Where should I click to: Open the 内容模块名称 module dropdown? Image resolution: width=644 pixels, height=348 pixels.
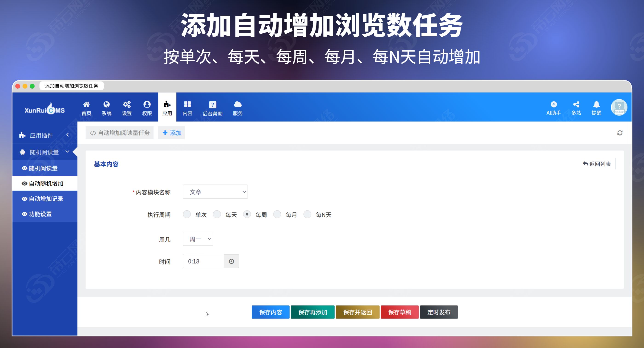click(215, 192)
